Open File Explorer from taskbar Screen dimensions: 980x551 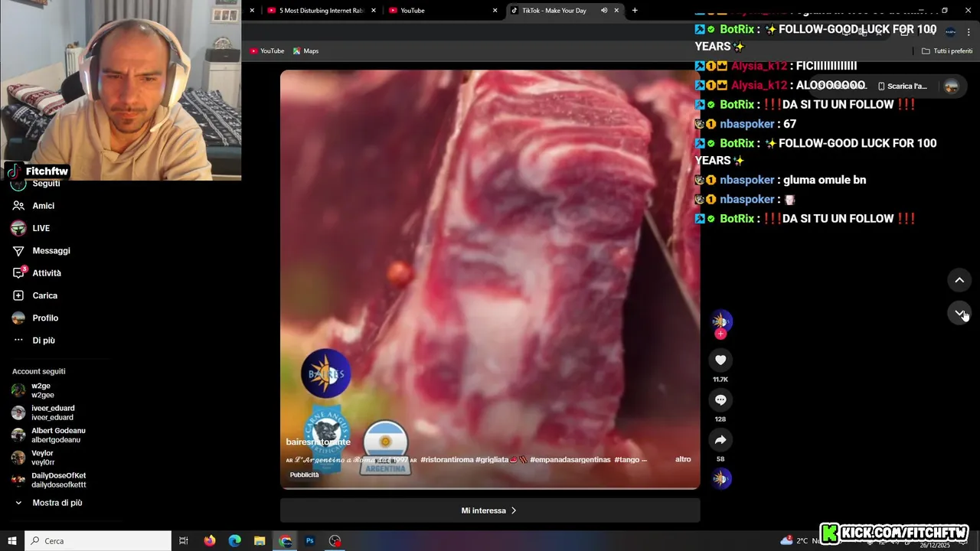[260, 541]
